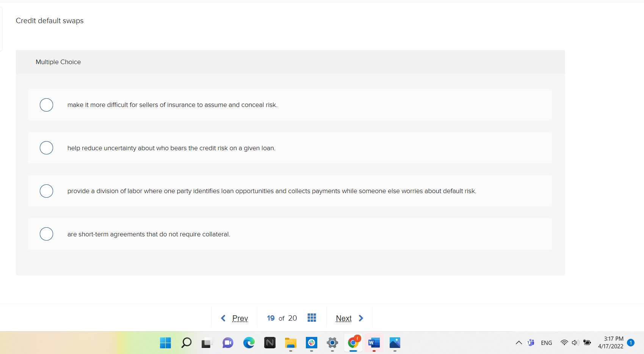Select the 'are short-term agreements' radio button
Viewport: 644px width, 354px height.
pos(46,234)
